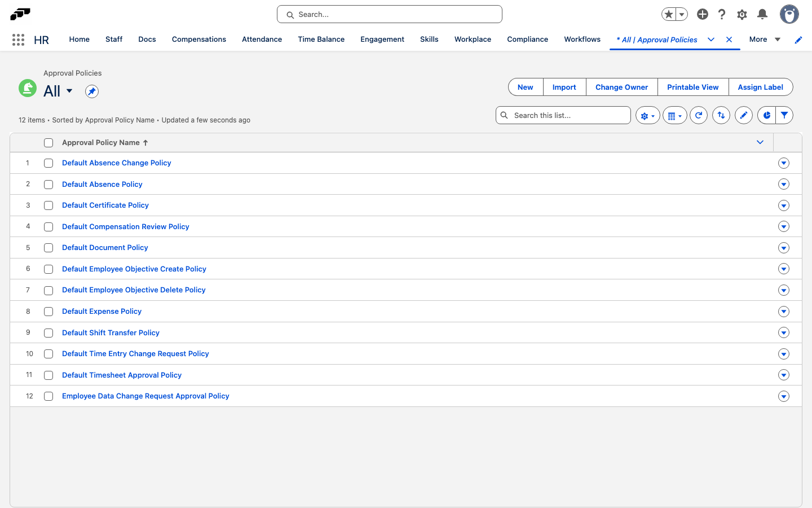The image size is (812, 508).
Task: Switch to the Attendance tab
Action: [x=262, y=40]
